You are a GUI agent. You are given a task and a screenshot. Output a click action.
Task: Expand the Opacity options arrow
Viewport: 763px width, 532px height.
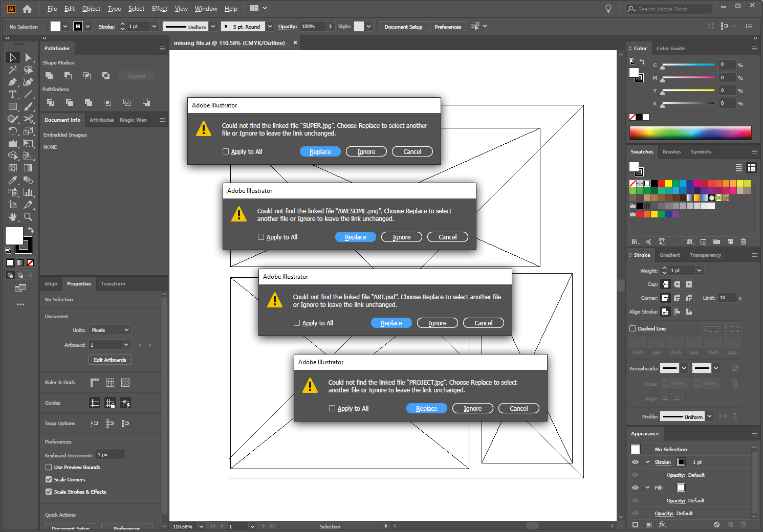point(330,27)
